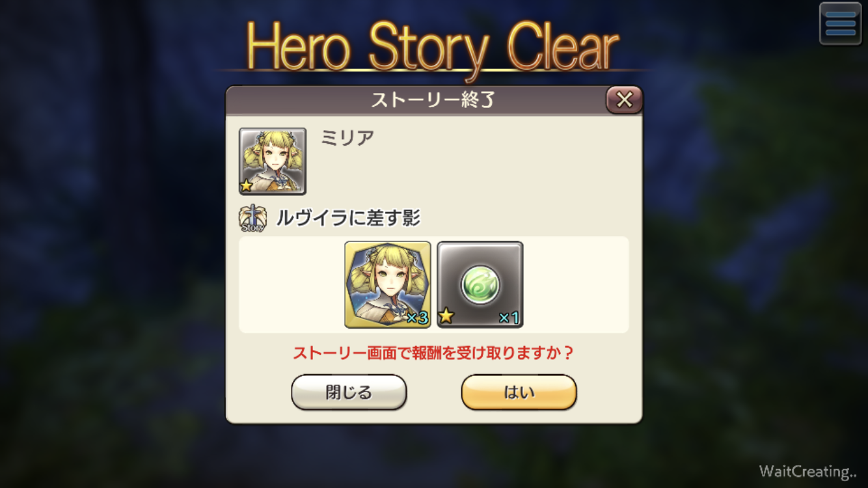Screen dimensions: 868x488
Task: Tap the ×1 quantity on orb reward
Action: point(509,318)
